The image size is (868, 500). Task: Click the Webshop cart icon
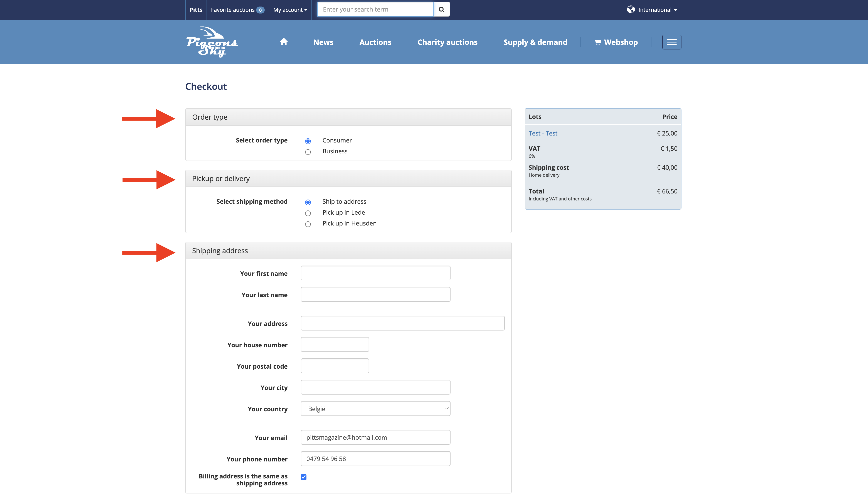[x=597, y=42]
